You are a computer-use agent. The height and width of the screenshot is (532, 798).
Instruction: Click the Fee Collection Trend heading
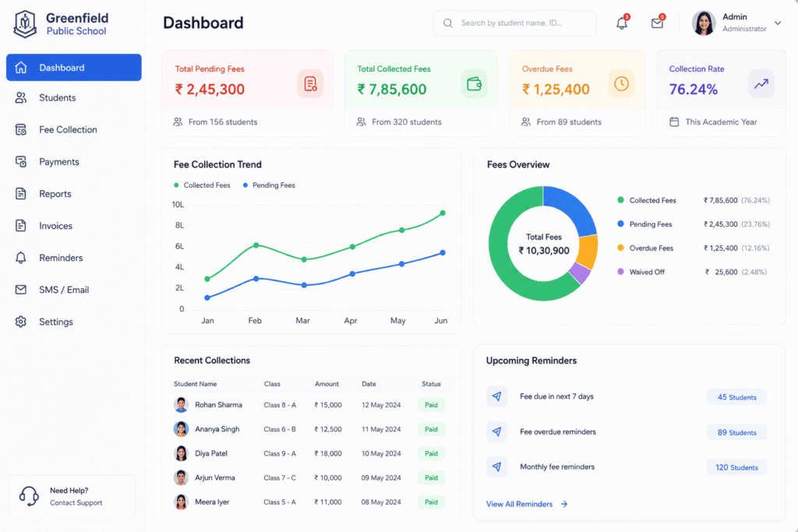pos(217,164)
